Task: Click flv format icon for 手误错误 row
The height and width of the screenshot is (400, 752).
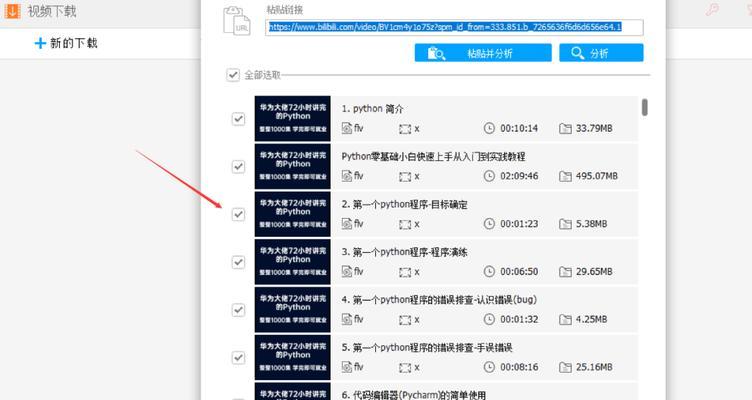Action: pos(347,367)
